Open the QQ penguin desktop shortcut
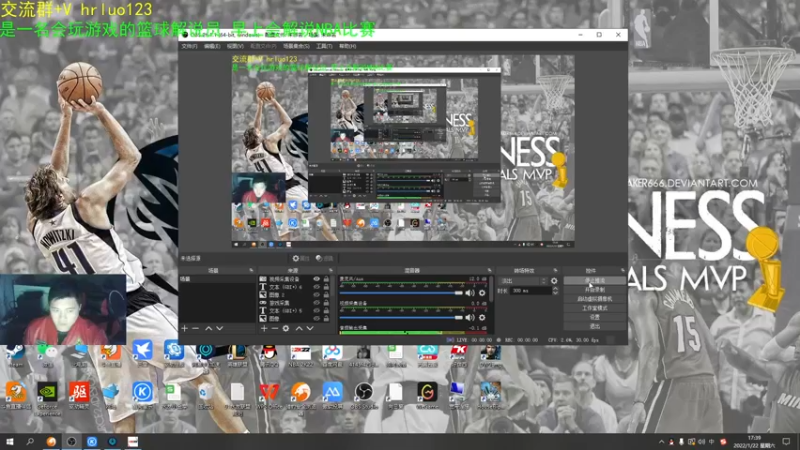 269,356
